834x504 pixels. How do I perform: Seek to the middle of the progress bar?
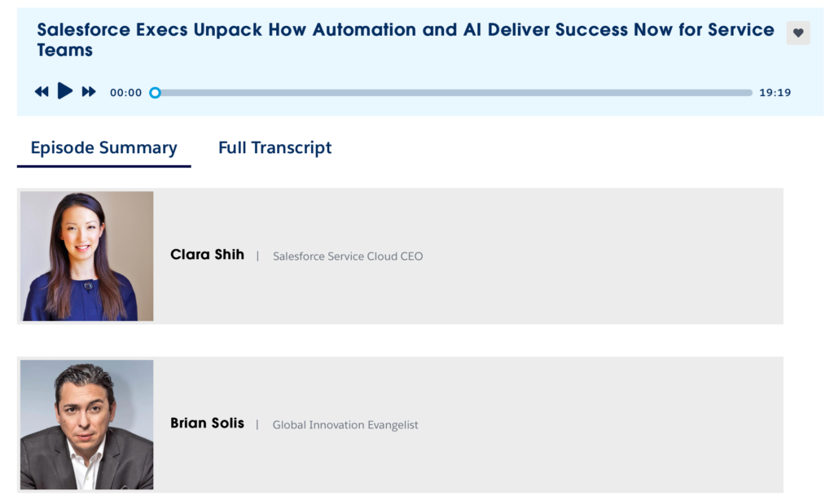tap(451, 93)
